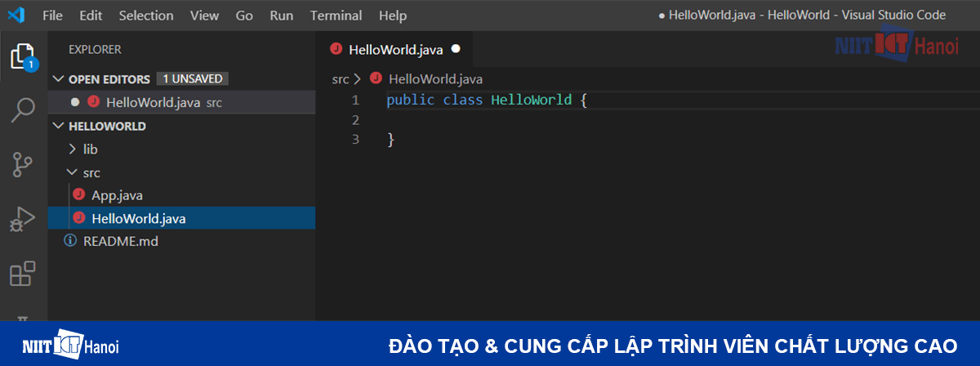Click unsaved dot in Open Editors row
The height and width of the screenshot is (366, 980).
(x=75, y=102)
